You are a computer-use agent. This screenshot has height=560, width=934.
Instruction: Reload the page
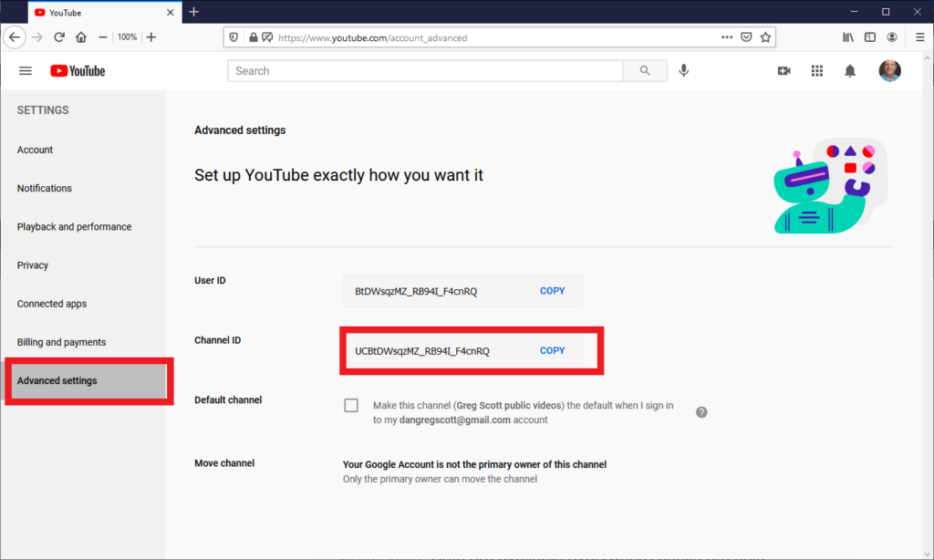[59, 36]
